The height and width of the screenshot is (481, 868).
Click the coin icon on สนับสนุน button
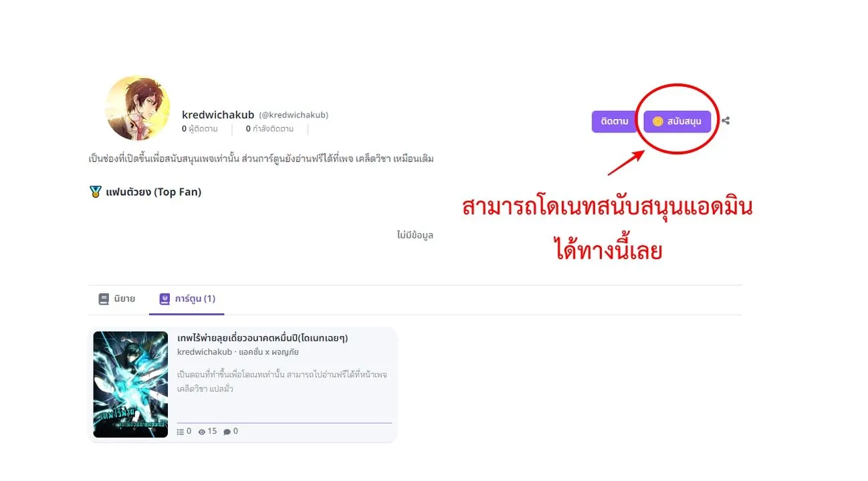(x=657, y=122)
